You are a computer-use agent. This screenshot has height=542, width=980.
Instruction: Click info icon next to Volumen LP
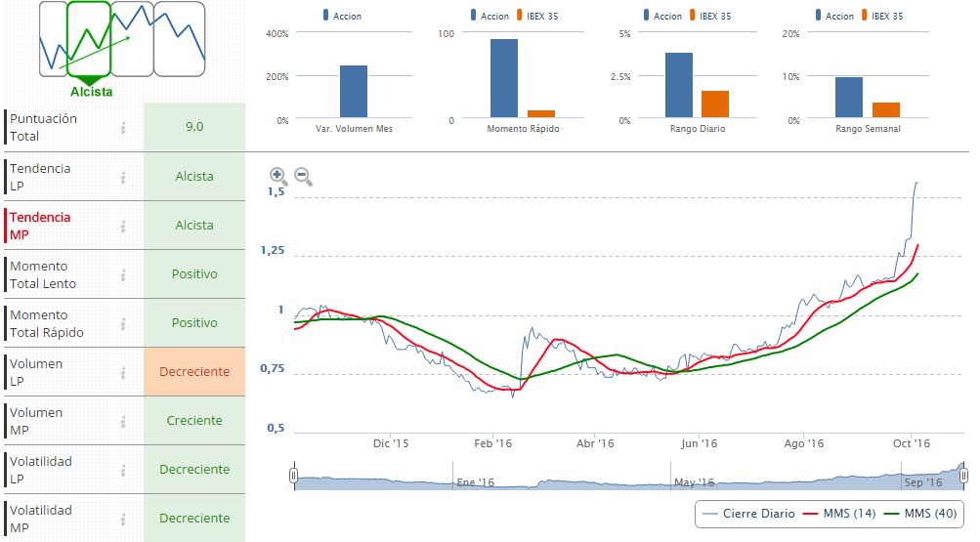coord(123,372)
